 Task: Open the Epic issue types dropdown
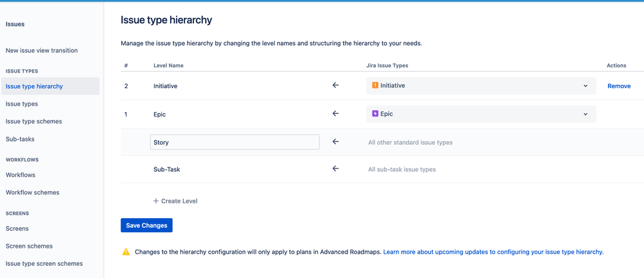(481, 114)
